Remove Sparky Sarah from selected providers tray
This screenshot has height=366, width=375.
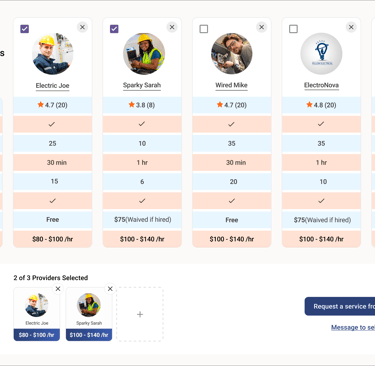pyautogui.click(x=110, y=289)
